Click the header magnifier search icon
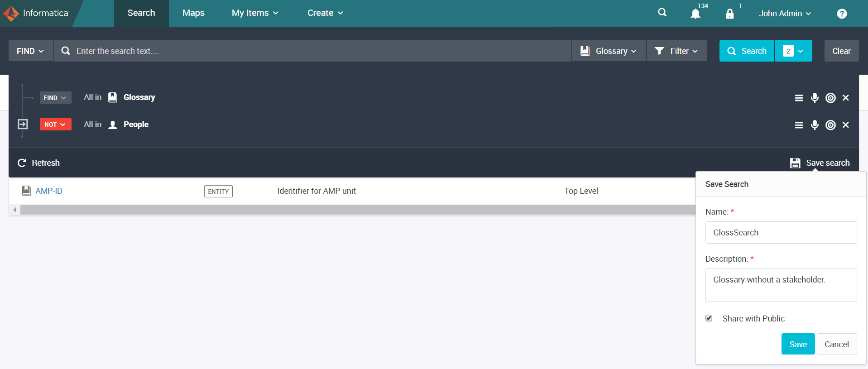868x369 pixels. [662, 13]
